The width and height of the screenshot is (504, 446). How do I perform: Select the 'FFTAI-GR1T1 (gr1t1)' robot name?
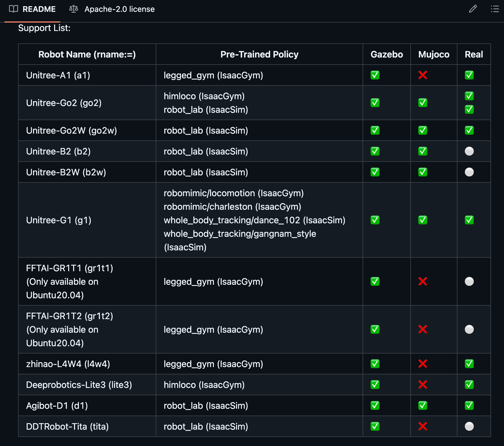[69, 268]
